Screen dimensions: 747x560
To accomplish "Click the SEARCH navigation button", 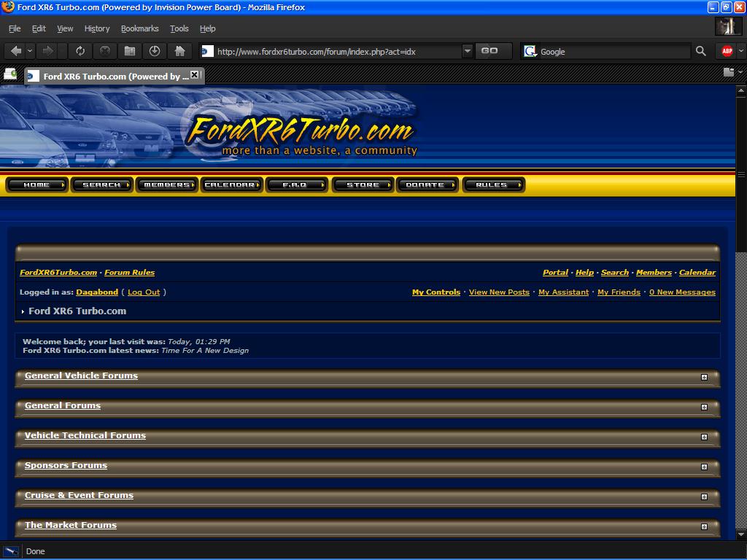I will 102,184.
